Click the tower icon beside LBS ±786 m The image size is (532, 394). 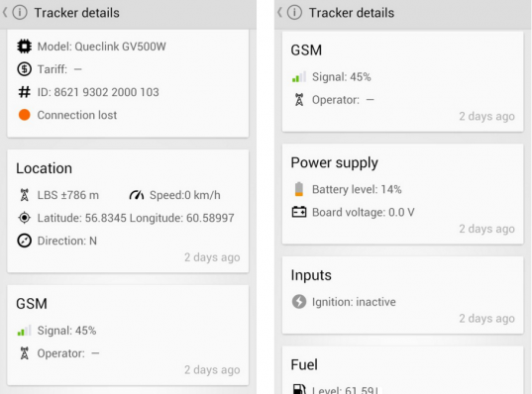(24, 195)
